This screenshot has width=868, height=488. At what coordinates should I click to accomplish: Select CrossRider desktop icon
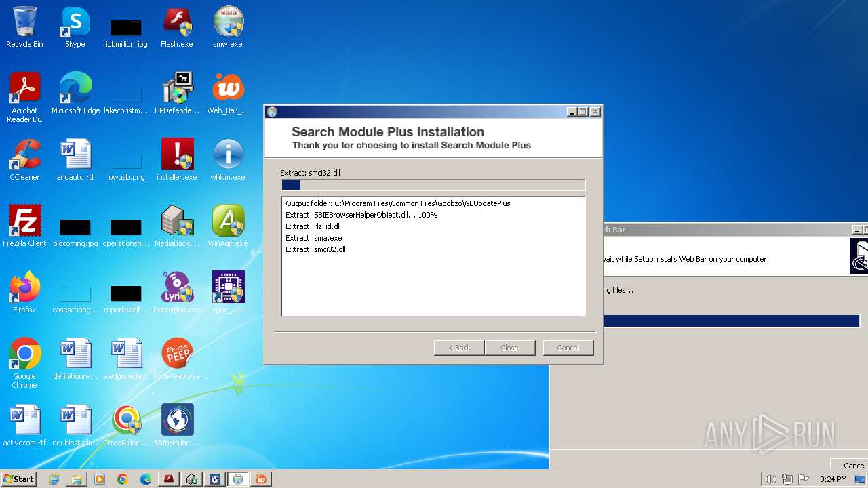pos(126,426)
